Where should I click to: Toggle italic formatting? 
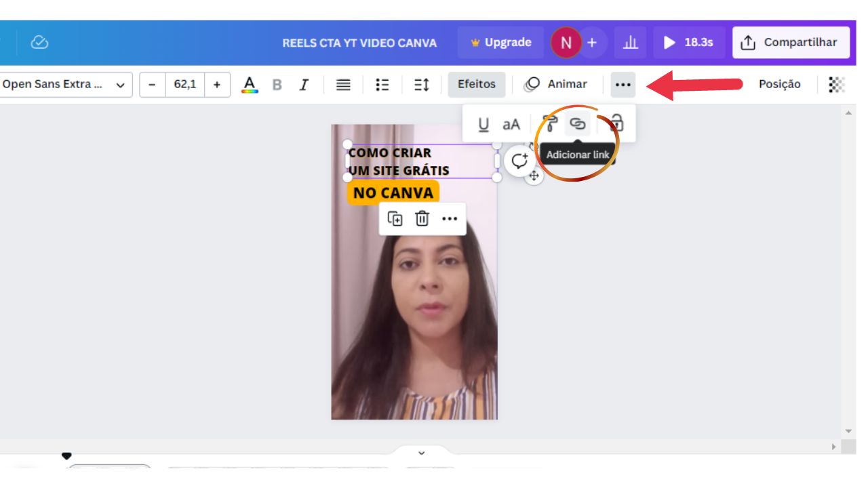(304, 85)
